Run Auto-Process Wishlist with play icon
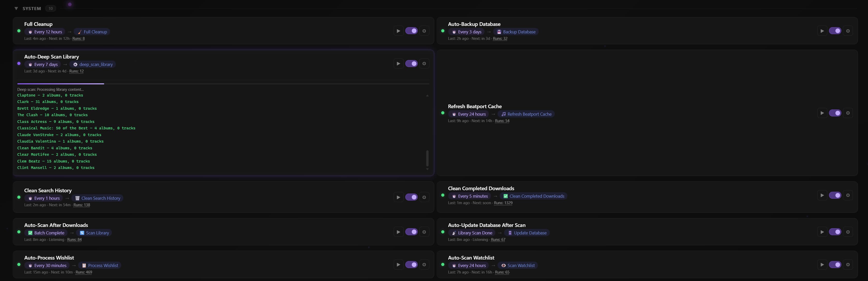This screenshot has width=868, height=281. 398,265
